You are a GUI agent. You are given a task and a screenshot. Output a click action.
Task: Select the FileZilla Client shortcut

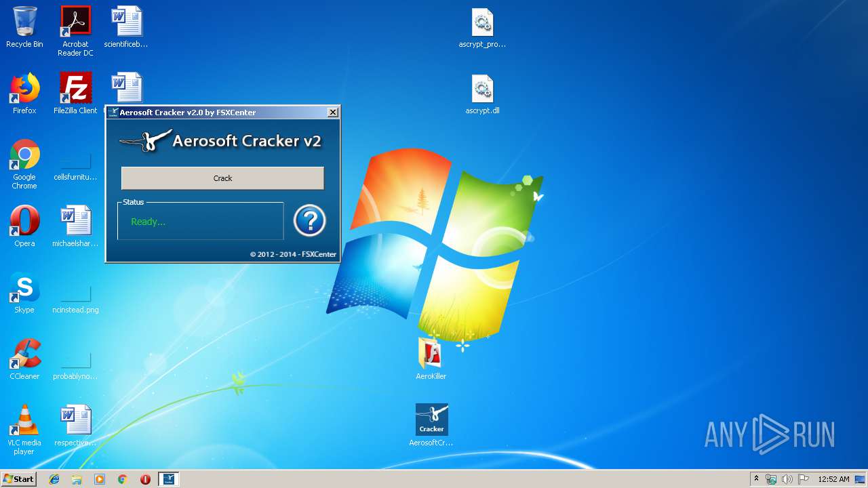pos(75,94)
